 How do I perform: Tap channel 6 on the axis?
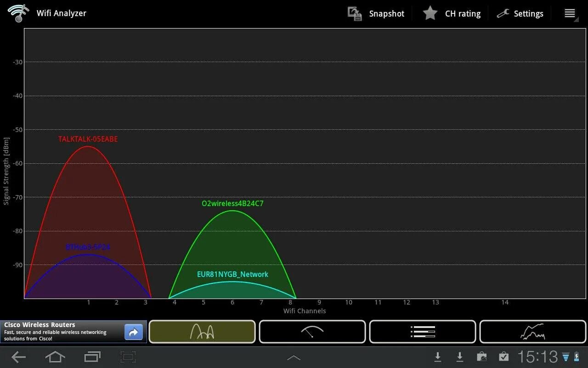click(232, 302)
